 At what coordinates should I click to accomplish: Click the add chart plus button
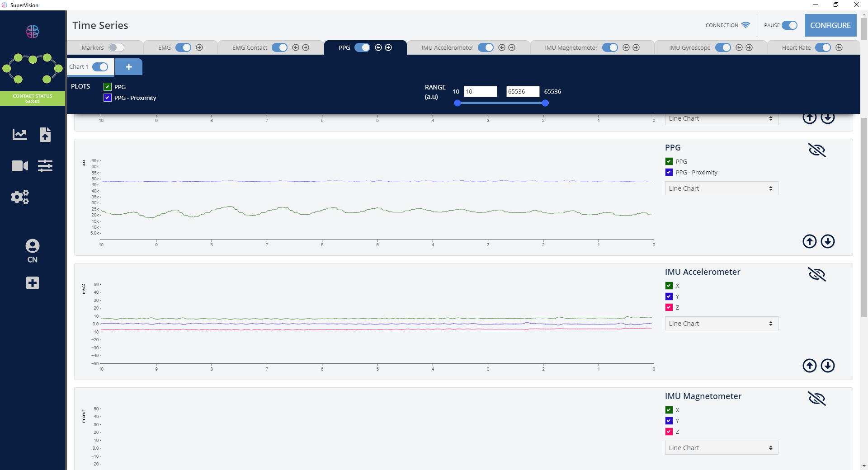point(129,67)
